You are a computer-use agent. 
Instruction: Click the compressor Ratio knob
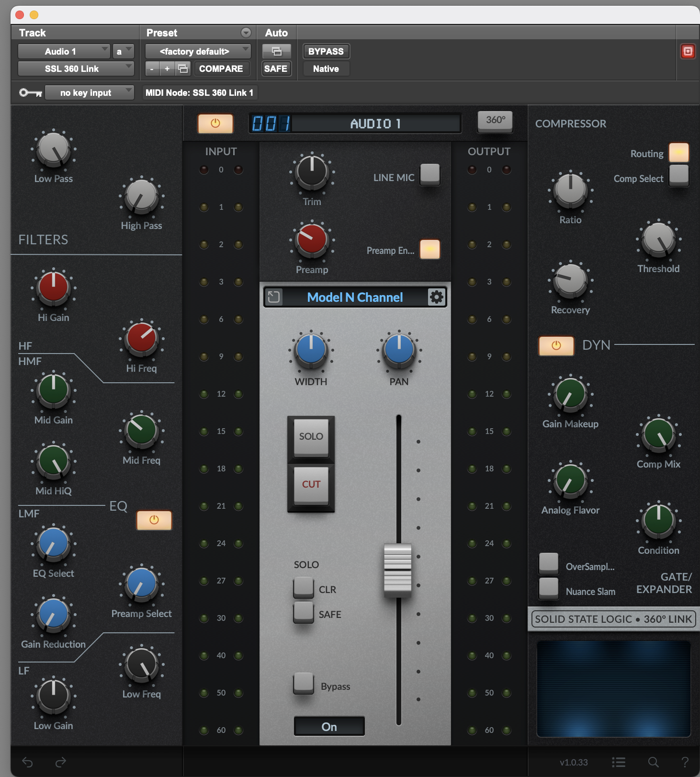[571, 190]
